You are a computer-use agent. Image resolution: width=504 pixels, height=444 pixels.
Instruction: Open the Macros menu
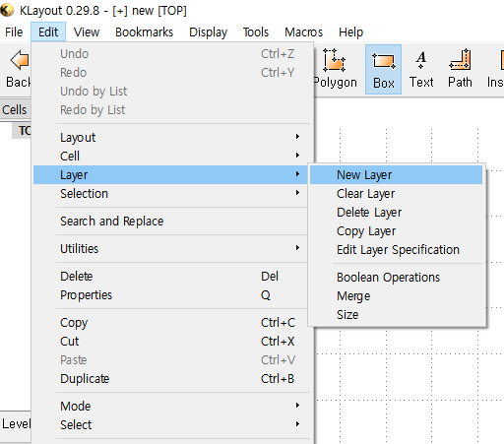tap(303, 32)
